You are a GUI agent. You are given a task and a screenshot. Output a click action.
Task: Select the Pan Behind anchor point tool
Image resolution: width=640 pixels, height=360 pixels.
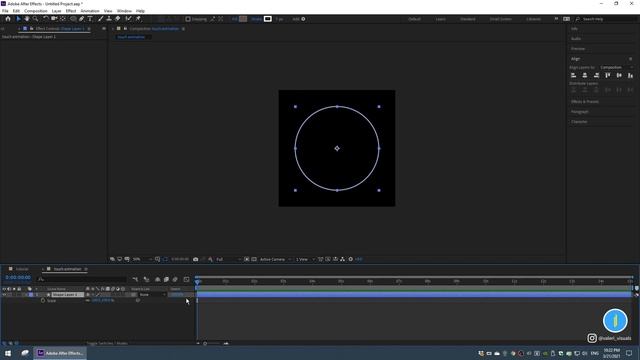(63, 19)
